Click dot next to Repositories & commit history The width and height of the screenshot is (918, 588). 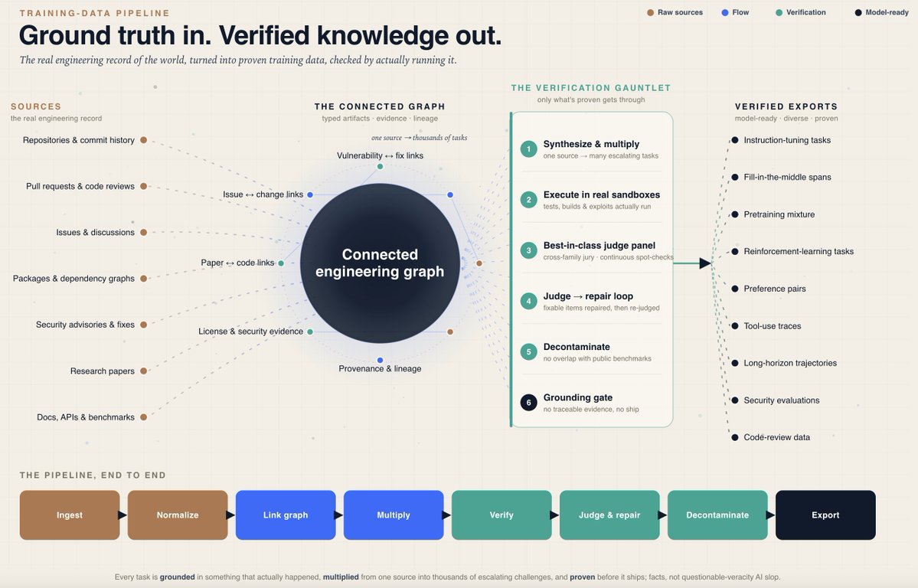tap(143, 140)
